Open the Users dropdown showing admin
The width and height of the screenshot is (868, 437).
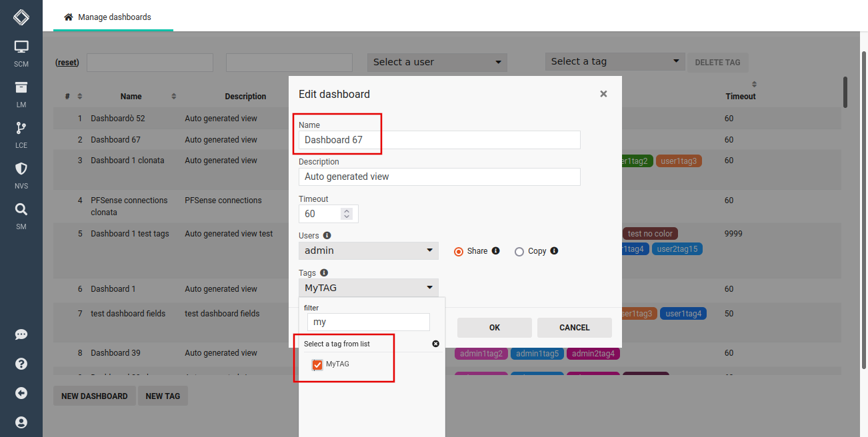click(368, 250)
